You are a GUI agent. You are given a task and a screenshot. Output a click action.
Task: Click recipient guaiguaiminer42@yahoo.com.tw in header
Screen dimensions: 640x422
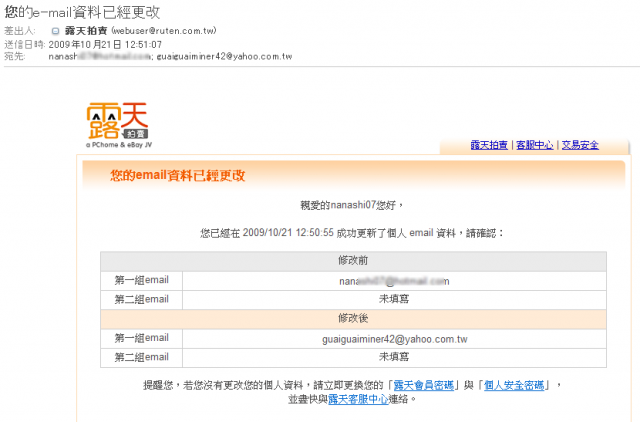click(224, 56)
